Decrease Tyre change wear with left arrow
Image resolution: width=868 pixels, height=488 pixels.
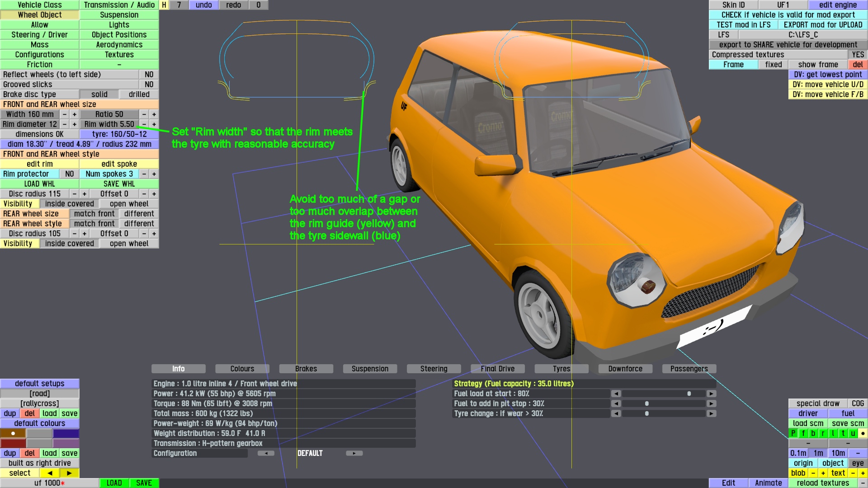pyautogui.click(x=616, y=413)
